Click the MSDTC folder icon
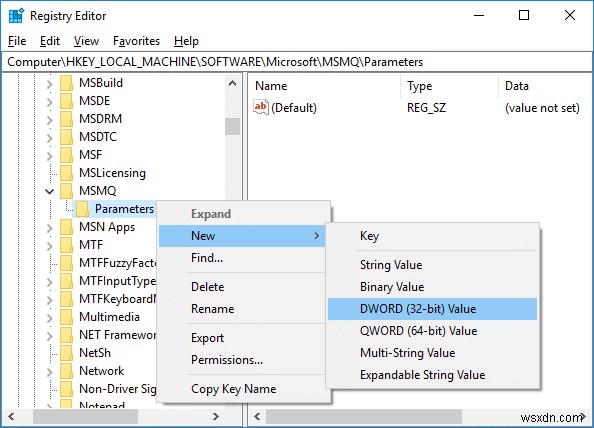Viewport: 594px width, 428px height. point(66,137)
